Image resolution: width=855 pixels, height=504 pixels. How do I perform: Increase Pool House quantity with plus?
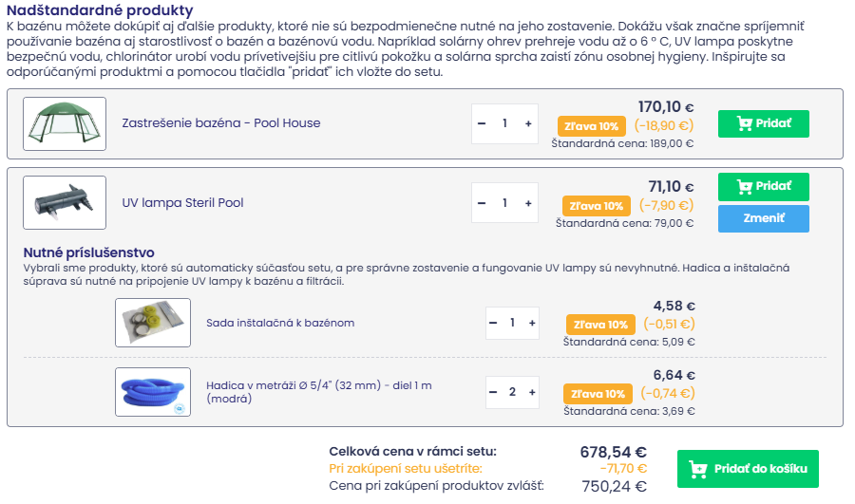pos(527,123)
